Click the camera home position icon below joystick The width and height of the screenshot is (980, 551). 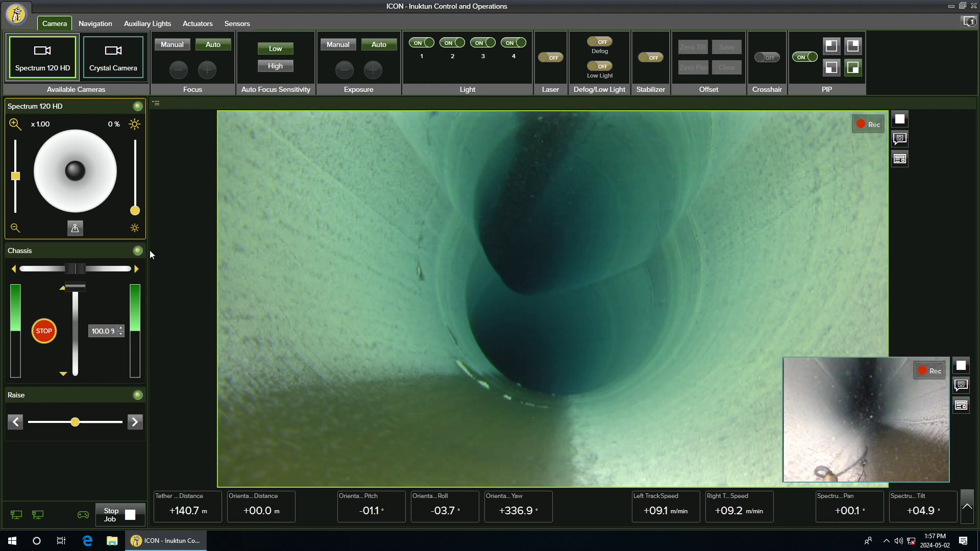pos(75,228)
